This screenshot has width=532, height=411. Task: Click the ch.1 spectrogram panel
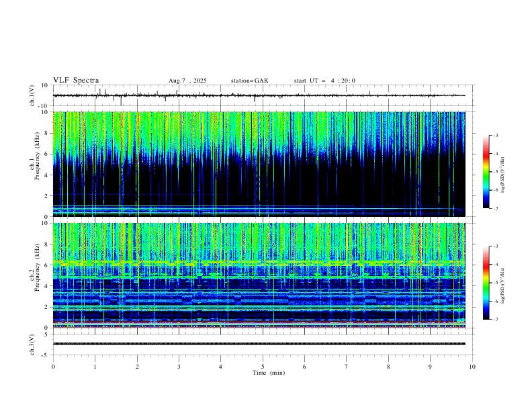[x=259, y=164]
